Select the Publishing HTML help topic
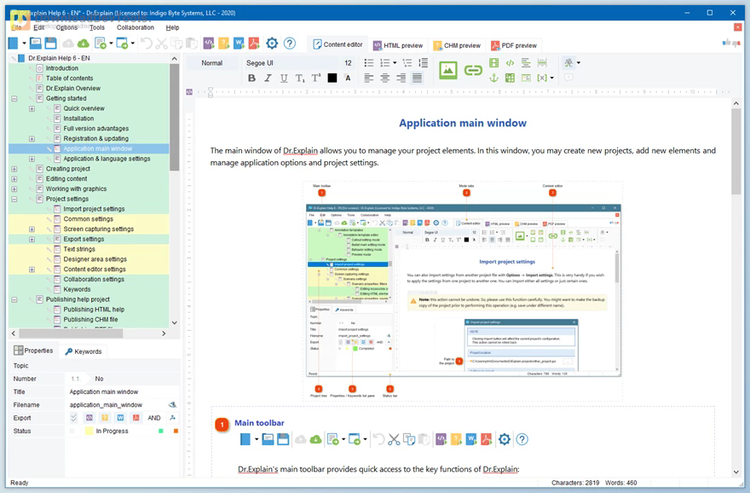The image size is (750, 493). (x=94, y=309)
